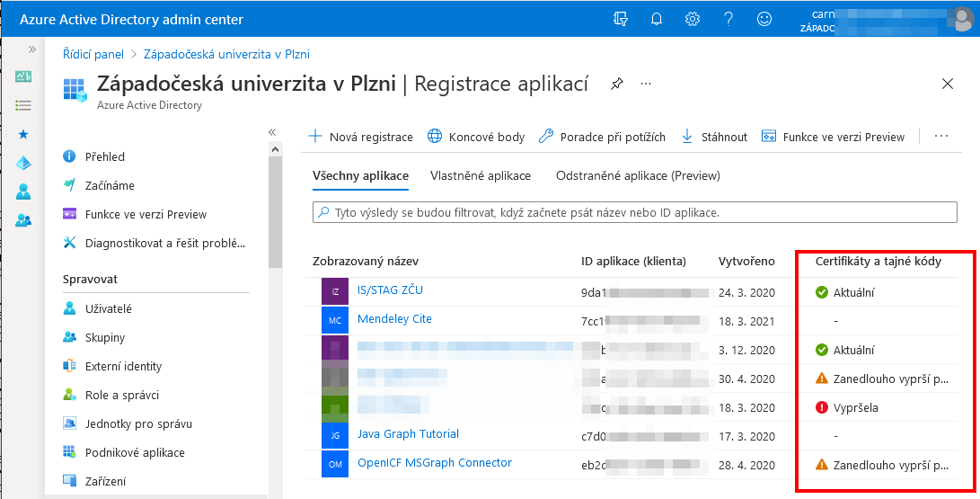The image size is (980, 499).
Task: Open Externí identity menu item
Action: [123, 367]
